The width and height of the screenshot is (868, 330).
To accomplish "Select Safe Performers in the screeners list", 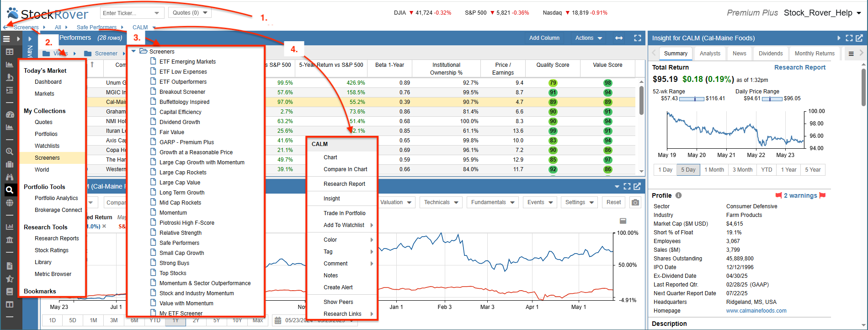I will pyautogui.click(x=179, y=243).
